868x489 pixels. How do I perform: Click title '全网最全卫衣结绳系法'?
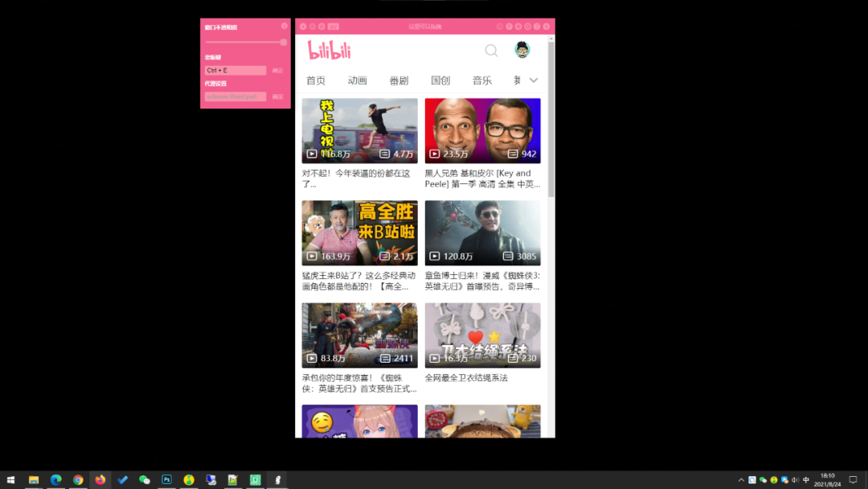466,378
